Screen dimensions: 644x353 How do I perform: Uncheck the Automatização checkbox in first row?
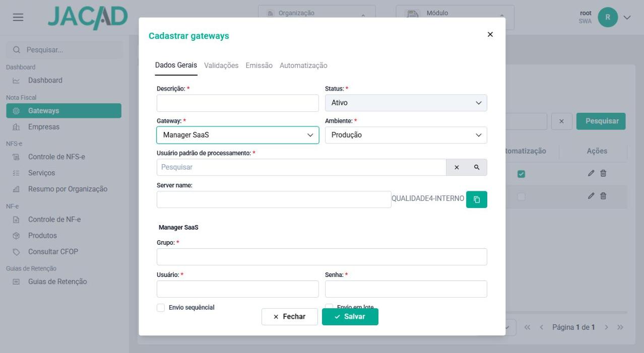point(522,174)
